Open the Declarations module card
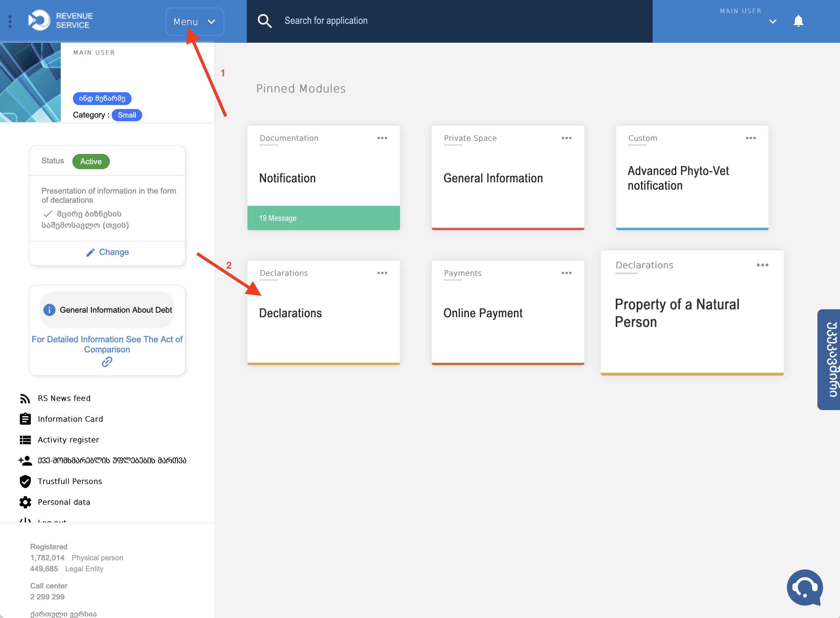This screenshot has height=618, width=840. [x=323, y=313]
